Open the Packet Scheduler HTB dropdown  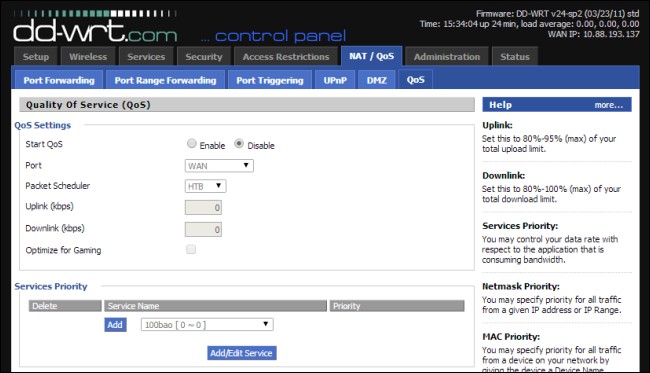(x=205, y=186)
